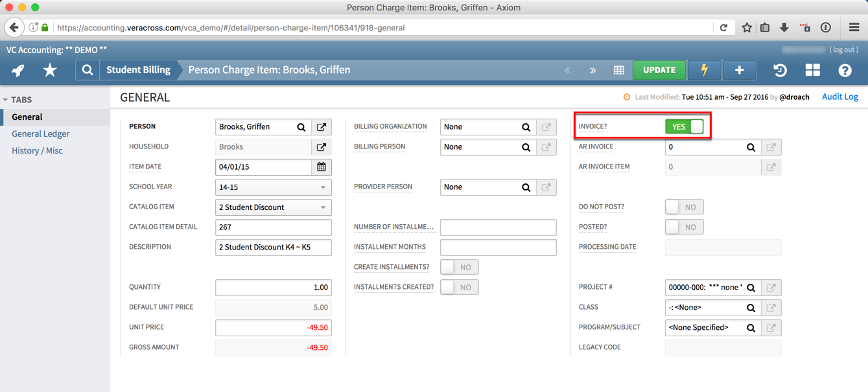Open the history icon in the top bar
868x392 pixels.
pos(780,70)
